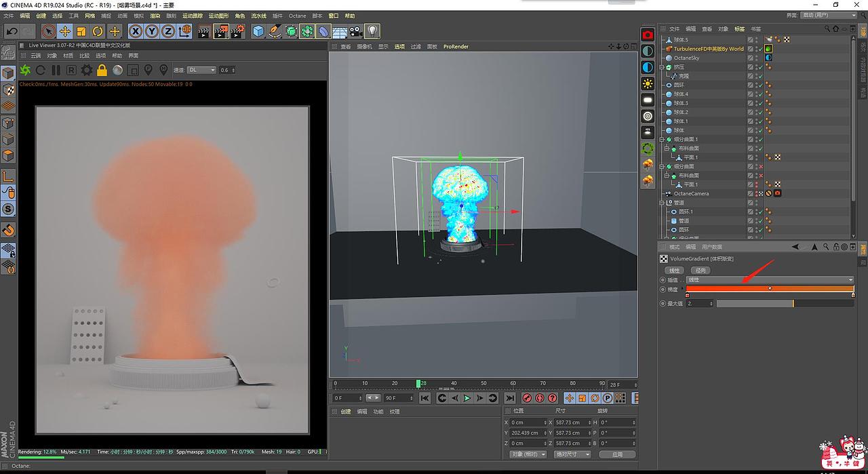This screenshot has width=868, height=474.
Task: Open the spline pen tool
Action: tap(275, 31)
